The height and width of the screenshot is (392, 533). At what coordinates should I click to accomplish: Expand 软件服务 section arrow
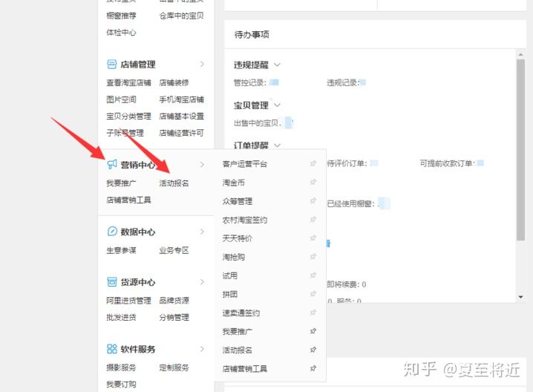click(202, 349)
